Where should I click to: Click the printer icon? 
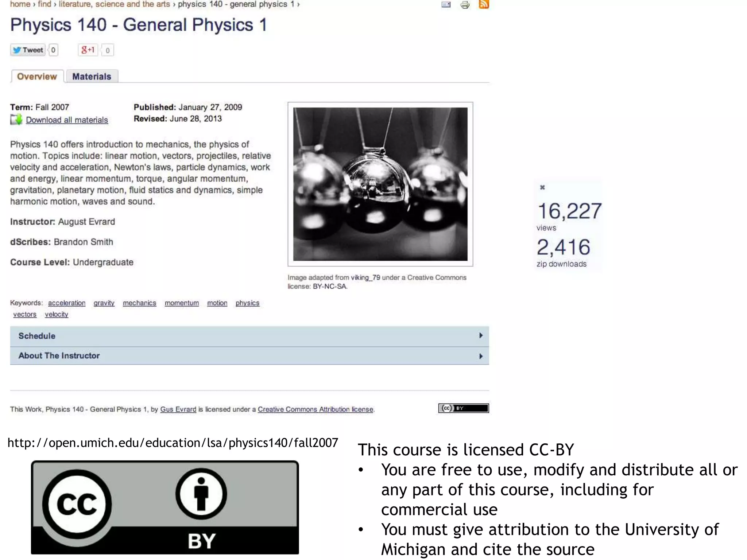click(465, 5)
